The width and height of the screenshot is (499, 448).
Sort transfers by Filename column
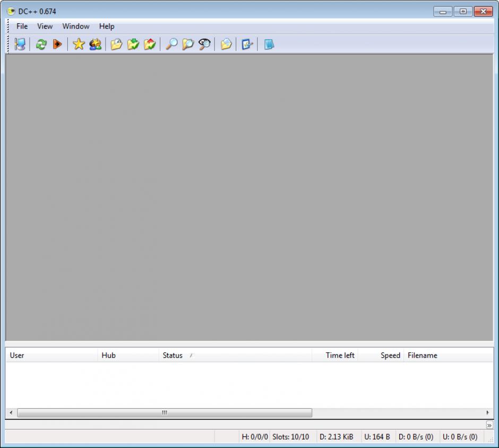(x=448, y=356)
